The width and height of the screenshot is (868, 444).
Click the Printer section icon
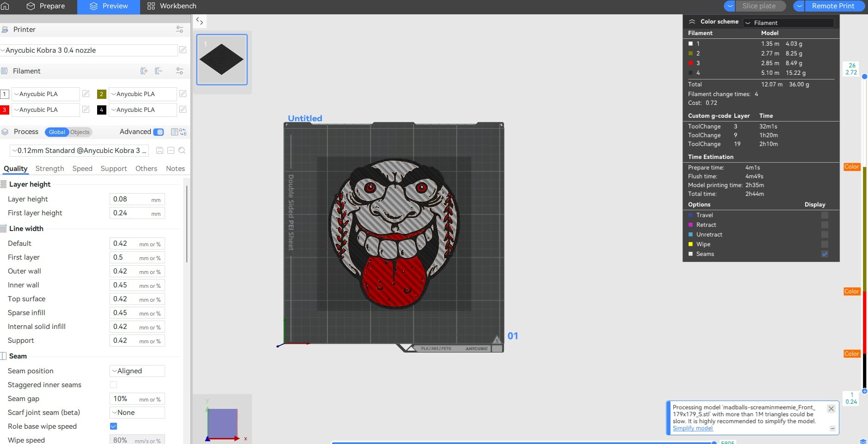5,30
